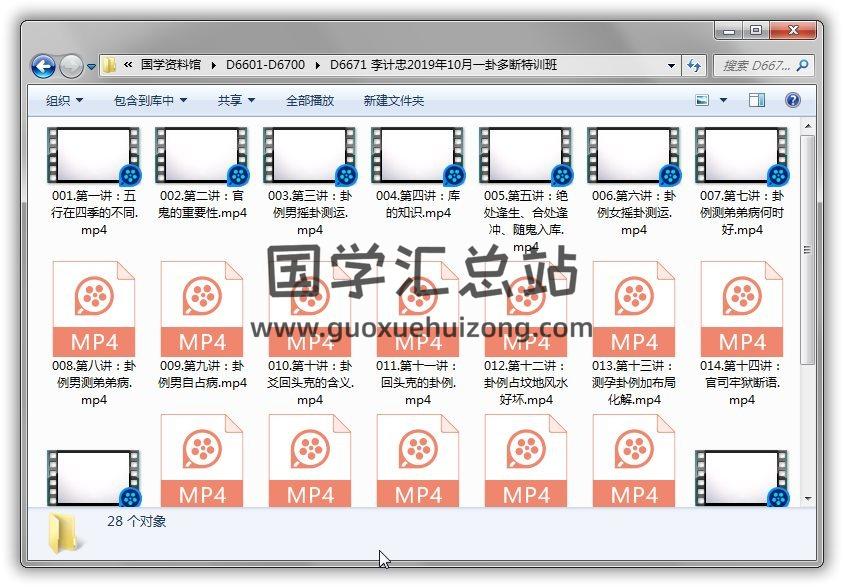Click the search magnifier icon
This screenshot has height=588, width=844.
(x=803, y=66)
